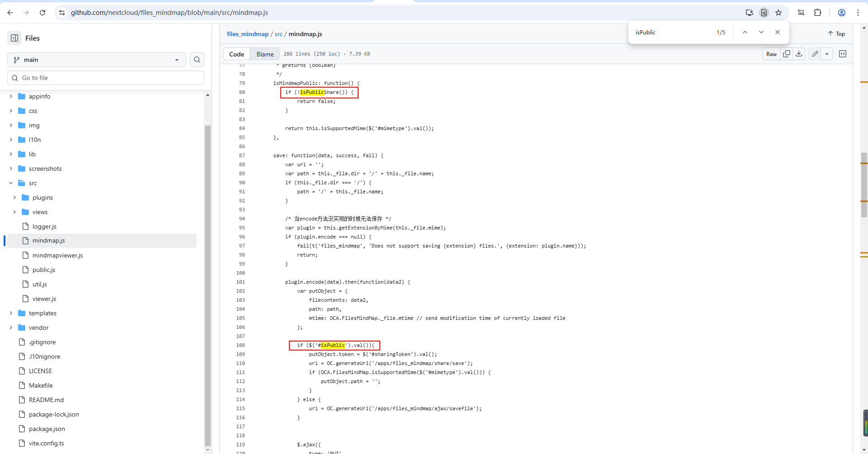Click file tree scrollbar thumb

tap(208, 286)
